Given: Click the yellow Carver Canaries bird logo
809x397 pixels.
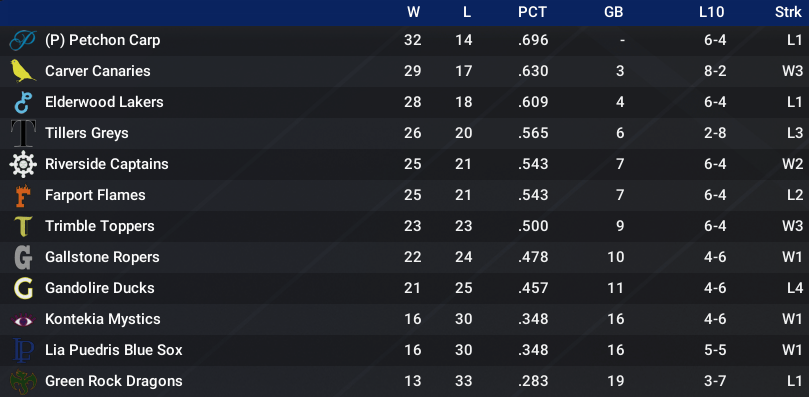Looking at the screenshot, I should click(23, 71).
